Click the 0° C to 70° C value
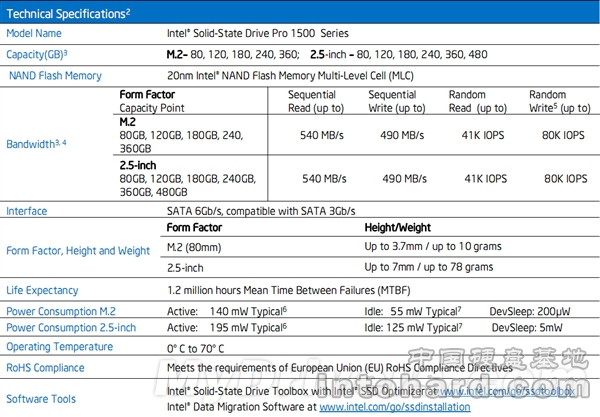This screenshot has height=417, width=600. coord(196,349)
